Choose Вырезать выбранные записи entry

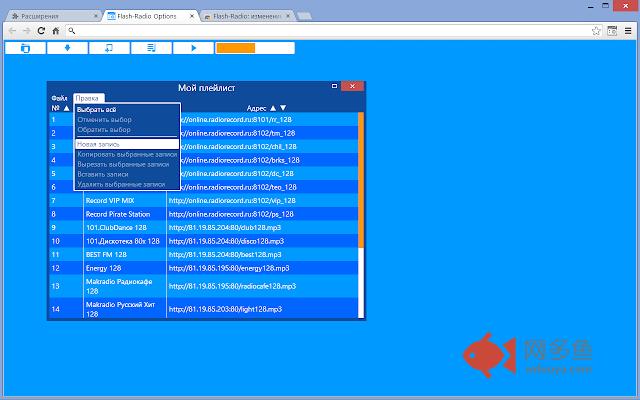click(x=127, y=164)
